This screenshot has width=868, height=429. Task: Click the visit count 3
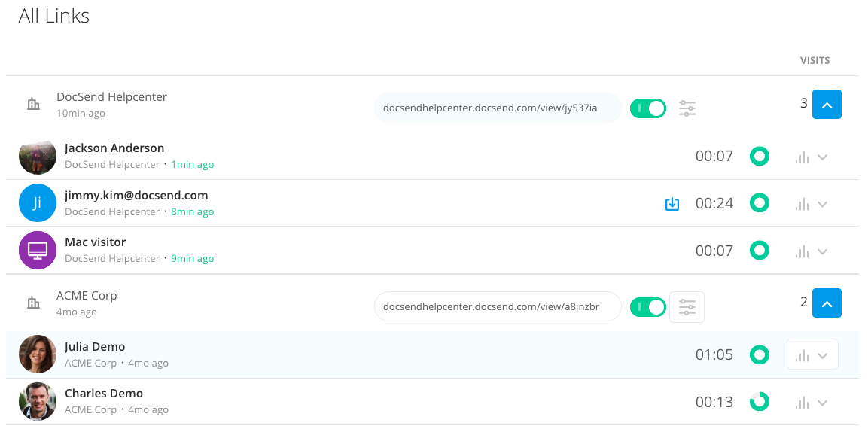point(804,103)
